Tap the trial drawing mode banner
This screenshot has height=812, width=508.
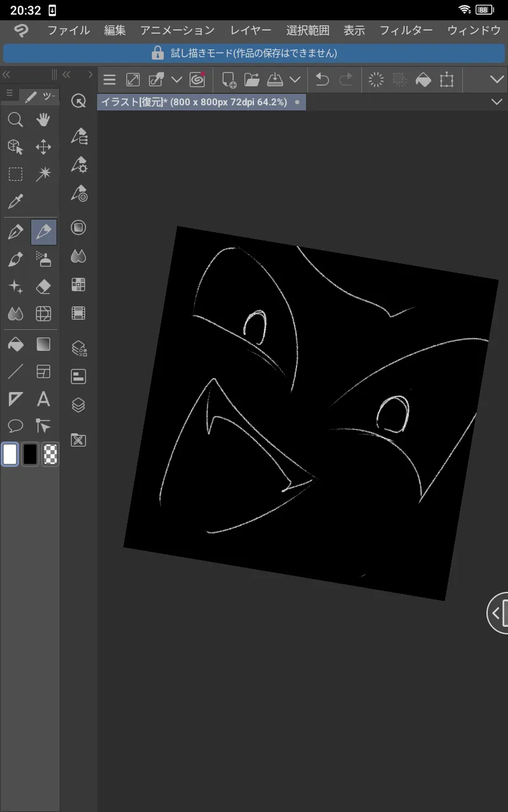pyautogui.click(x=254, y=53)
